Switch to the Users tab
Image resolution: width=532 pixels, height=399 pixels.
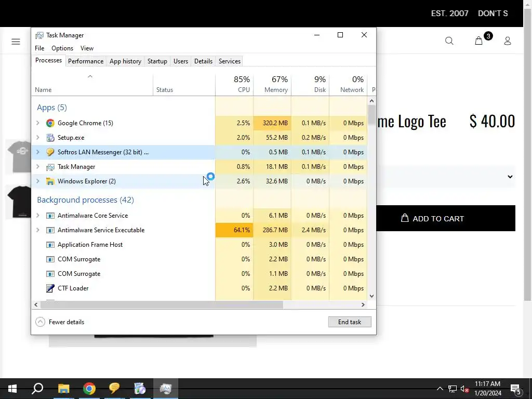pyautogui.click(x=180, y=61)
